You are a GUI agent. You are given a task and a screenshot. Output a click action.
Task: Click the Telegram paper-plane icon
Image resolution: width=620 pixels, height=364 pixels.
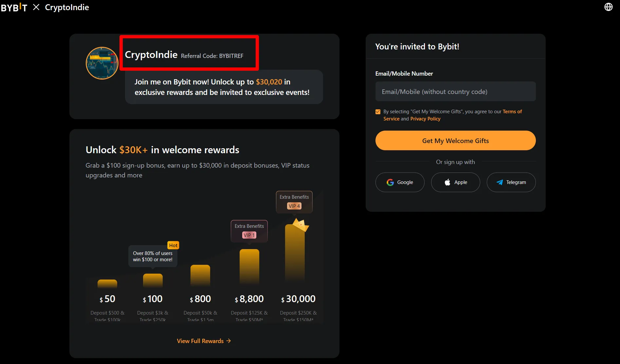[x=500, y=182]
